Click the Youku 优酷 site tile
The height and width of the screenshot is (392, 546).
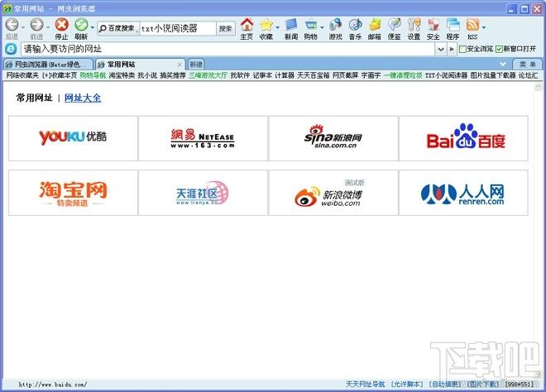(x=73, y=139)
